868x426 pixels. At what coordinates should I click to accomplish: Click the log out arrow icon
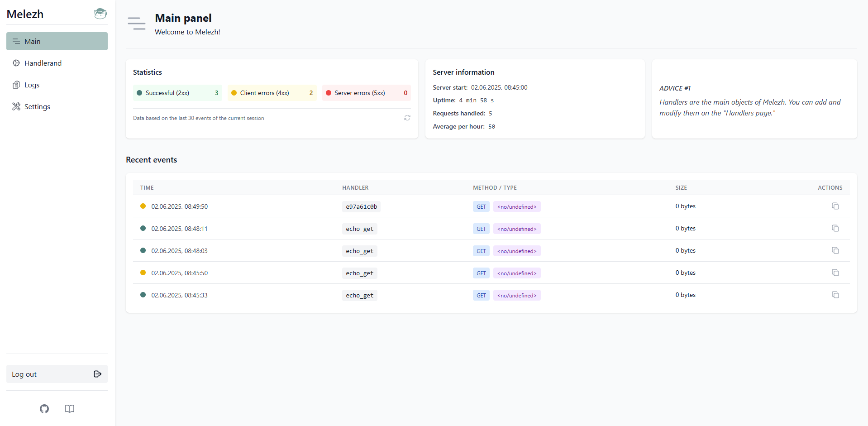97,374
